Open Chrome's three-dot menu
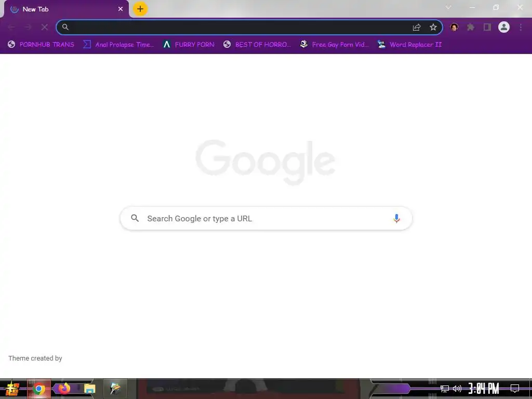The width and height of the screenshot is (532, 399). pyautogui.click(x=521, y=27)
